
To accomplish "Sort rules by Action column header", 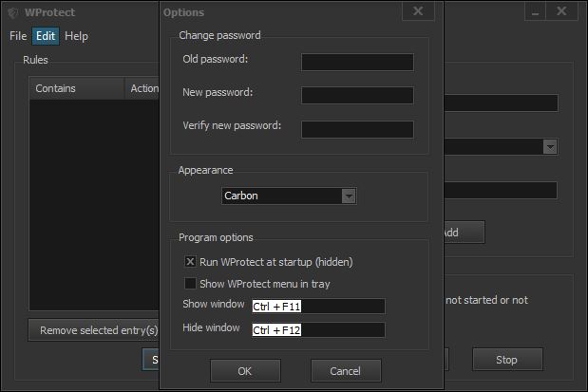I will 142,88.
